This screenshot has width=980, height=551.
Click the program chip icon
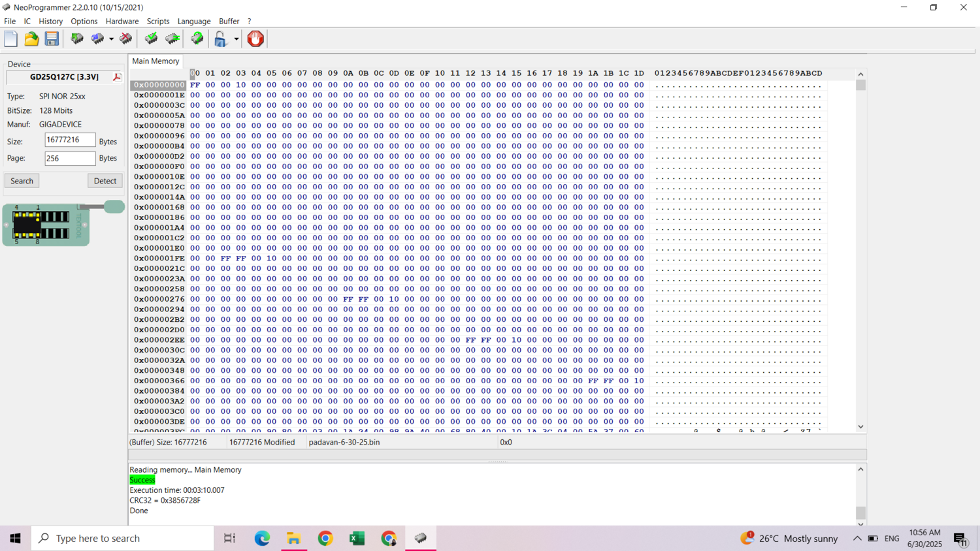click(97, 39)
